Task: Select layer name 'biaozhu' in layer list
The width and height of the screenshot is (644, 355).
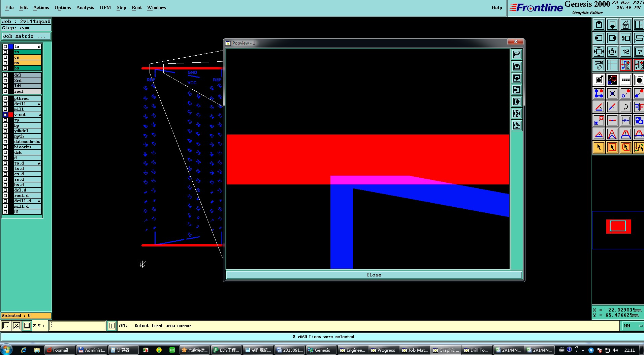Action: coord(27,147)
